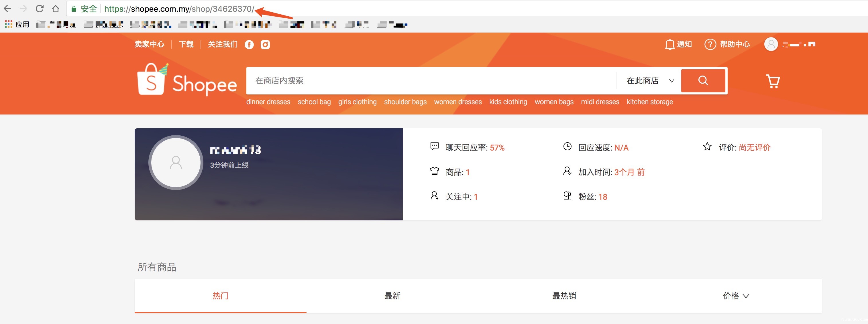Click the 卖家中心 link
Image resolution: width=868 pixels, height=324 pixels.
point(149,44)
